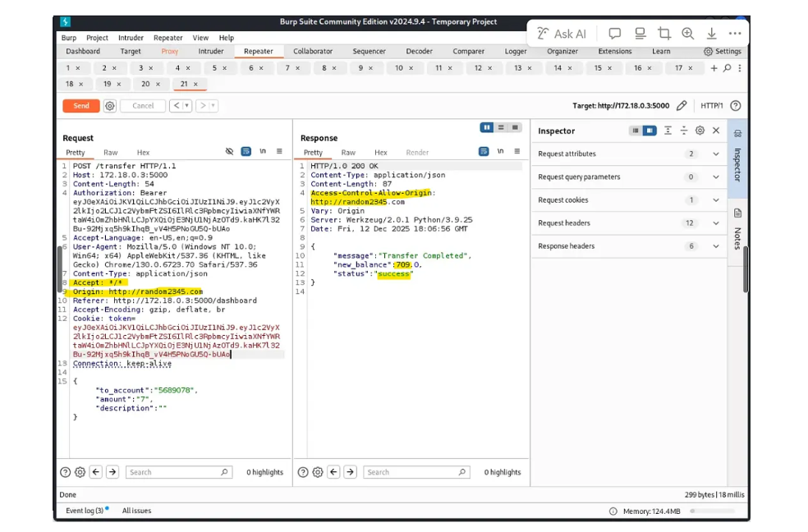Switch Request view to Hex

(143, 153)
